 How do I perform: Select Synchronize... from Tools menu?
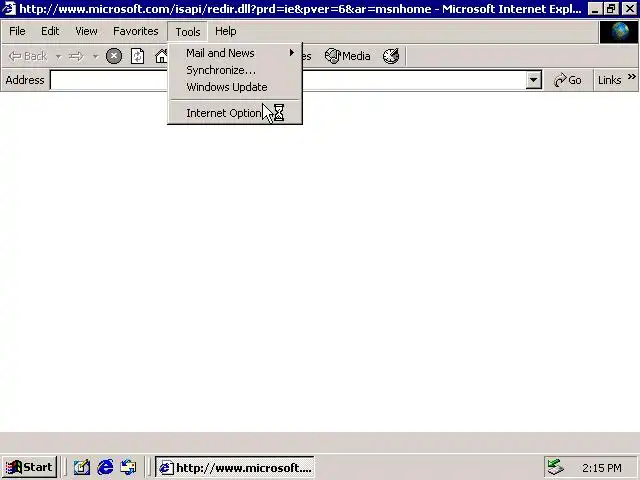tap(235, 70)
